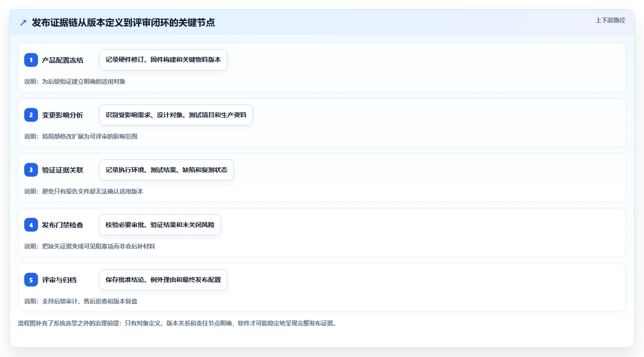
Task: Click the 上下游路径 label in header
Action: [610, 20]
